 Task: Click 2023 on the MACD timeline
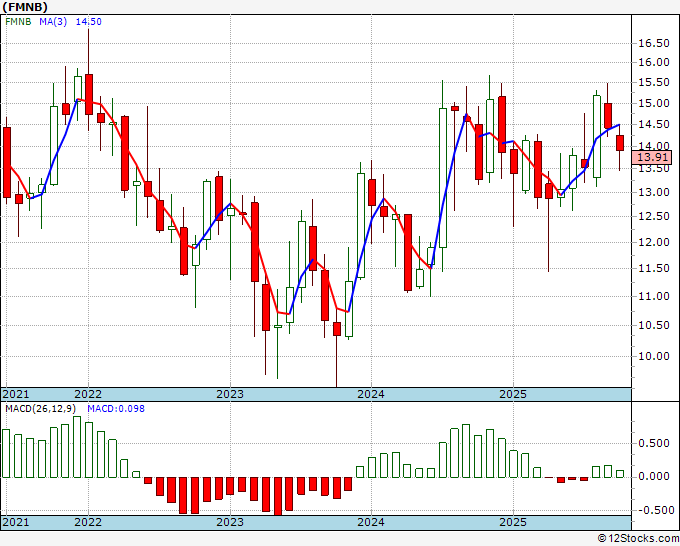230,522
